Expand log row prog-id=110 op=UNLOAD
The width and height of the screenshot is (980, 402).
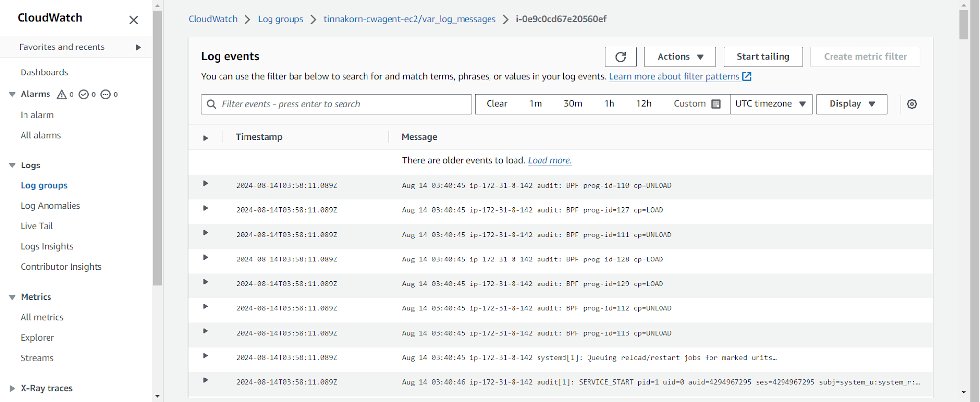coord(206,183)
